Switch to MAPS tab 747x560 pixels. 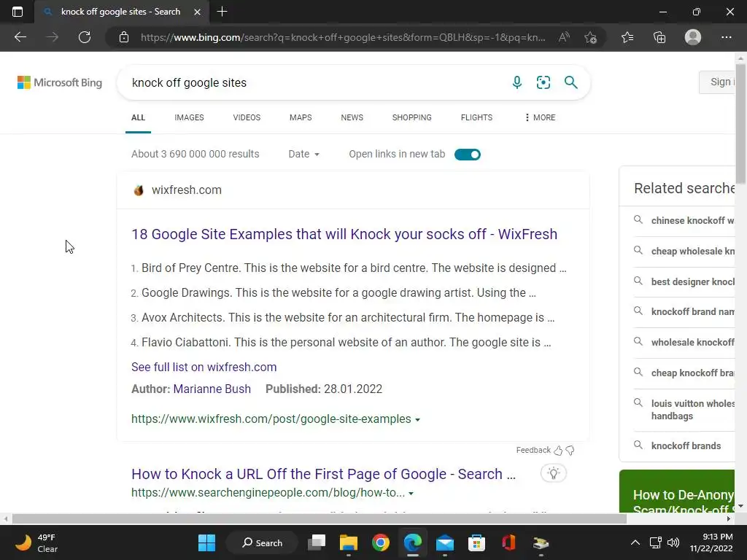pyautogui.click(x=301, y=117)
